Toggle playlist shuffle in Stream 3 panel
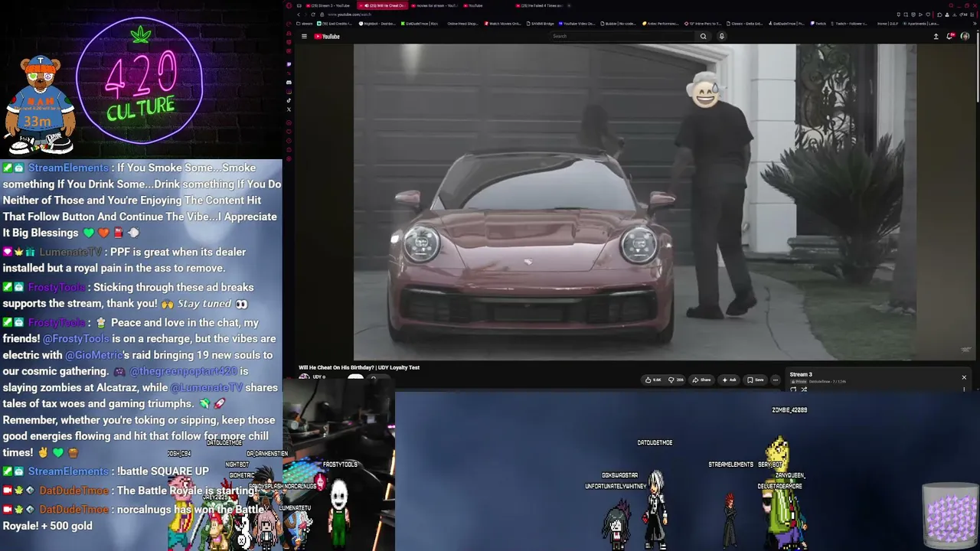980x551 pixels. pos(804,389)
